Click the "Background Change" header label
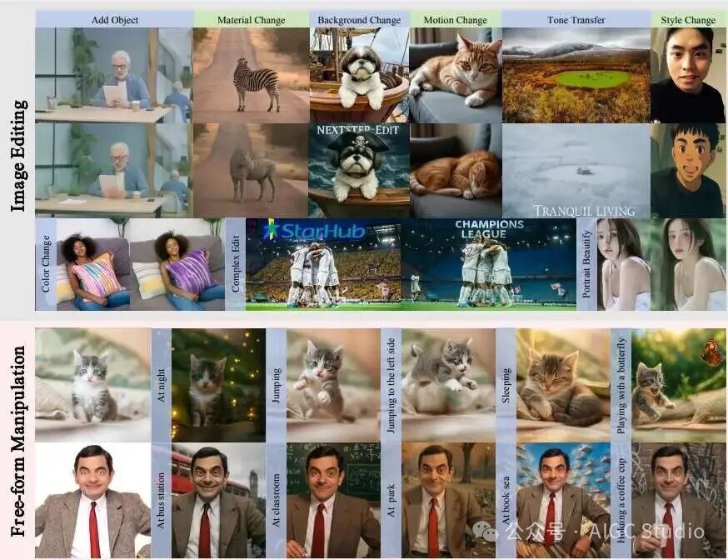728x560 pixels. pyautogui.click(x=359, y=20)
